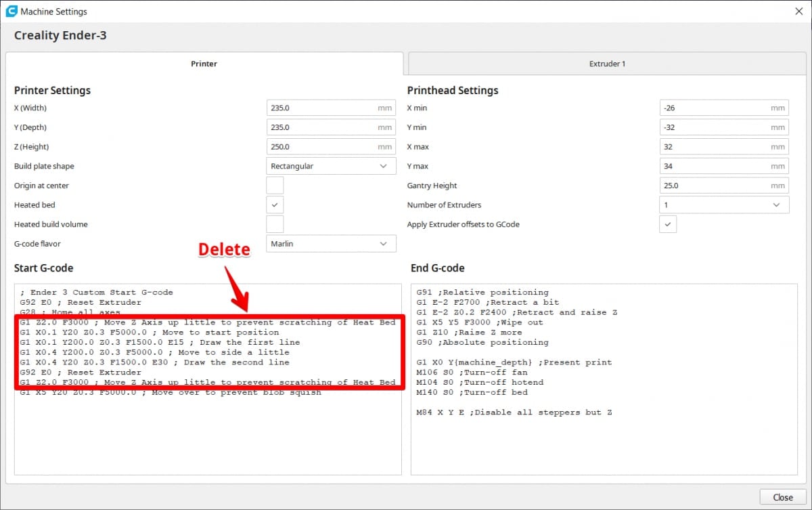Image resolution: width=812 pixels, height=510 pixels.
Task: Click the line 'Draw the first line'
Action: 160,342
